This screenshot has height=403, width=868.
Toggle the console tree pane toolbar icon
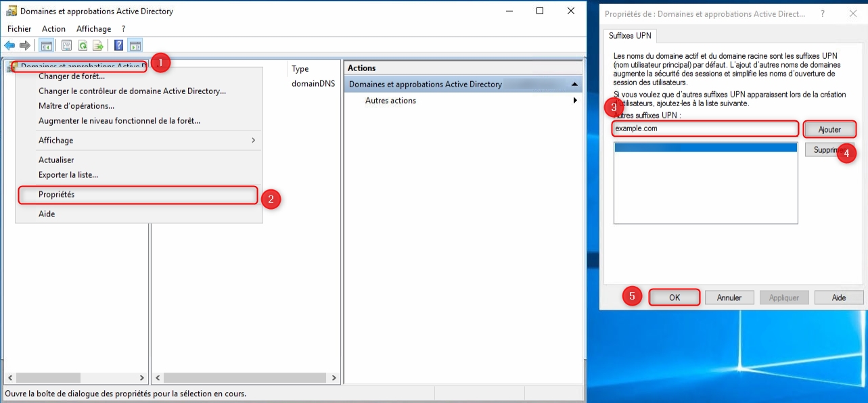[46, 45]
